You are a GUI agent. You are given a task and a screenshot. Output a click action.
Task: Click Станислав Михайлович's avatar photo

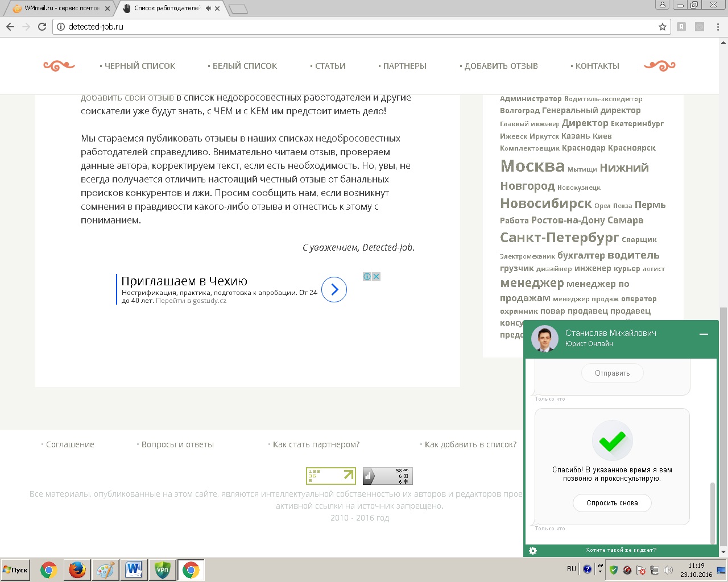(544, 339)
